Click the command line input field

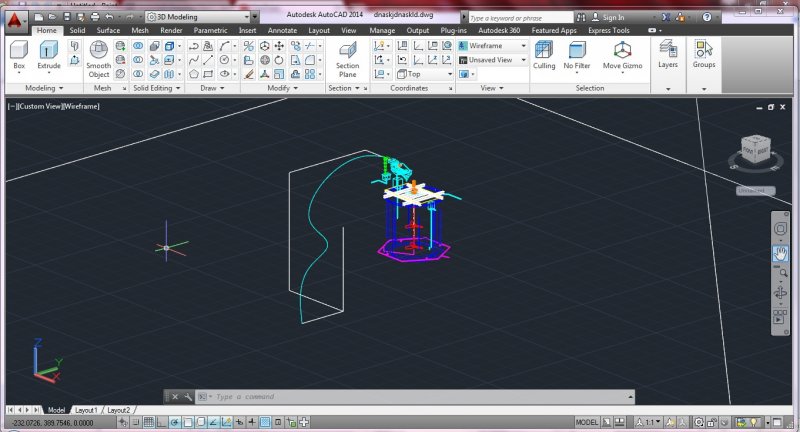coord(400,397)
